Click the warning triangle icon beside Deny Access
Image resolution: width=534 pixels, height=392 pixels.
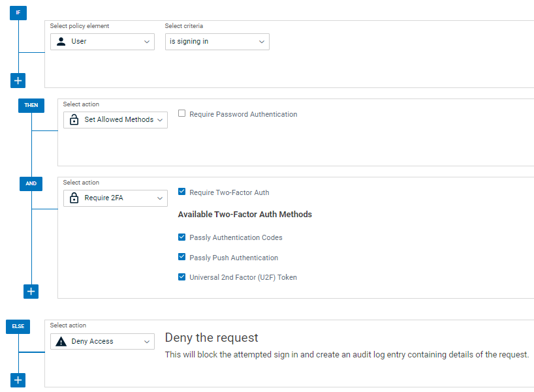click(61, 342)
